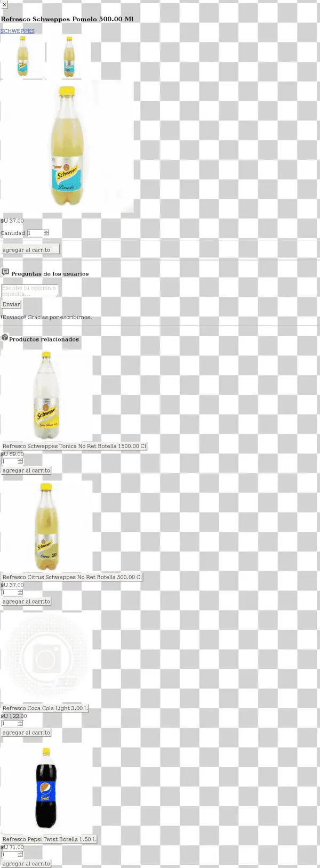Add Pepsi Twist to cart
320x868 pixels.
pyautogui.click(x=26, y=864)
